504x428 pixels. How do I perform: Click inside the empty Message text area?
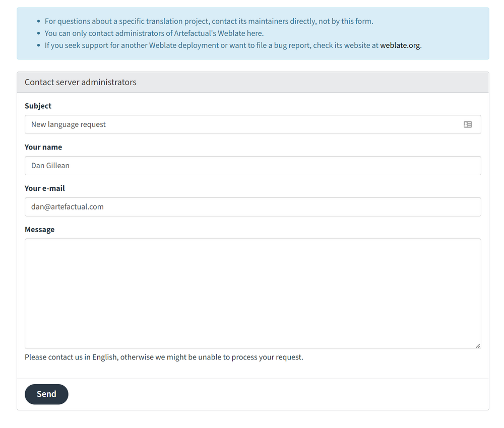pos(252,292)
